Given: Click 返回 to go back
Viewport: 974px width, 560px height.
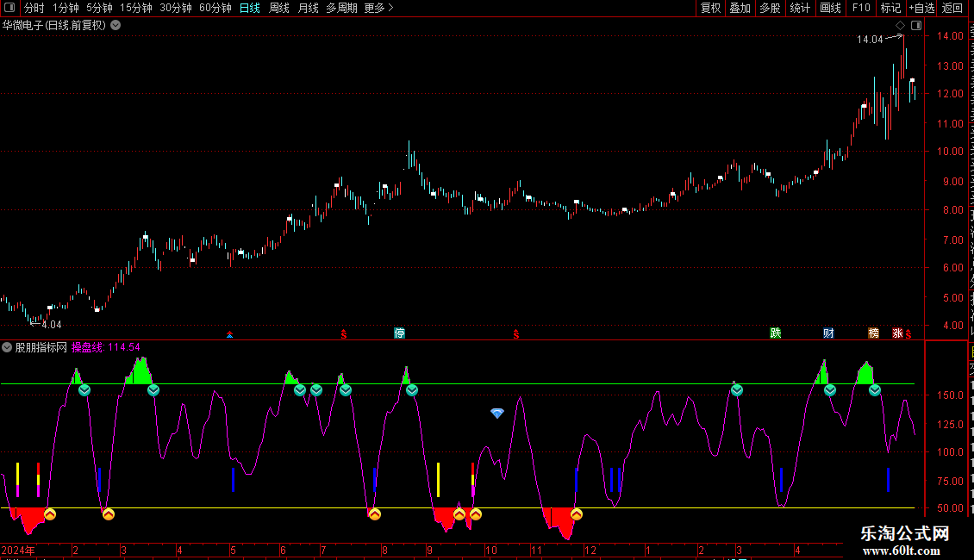Looking at the screenshot, I should (x=952, y=8).
